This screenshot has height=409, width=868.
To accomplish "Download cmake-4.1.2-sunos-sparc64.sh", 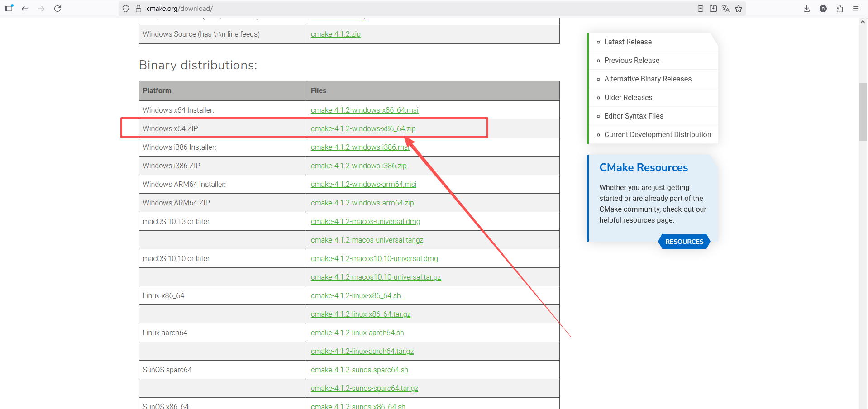I will [x=359, y=370].
